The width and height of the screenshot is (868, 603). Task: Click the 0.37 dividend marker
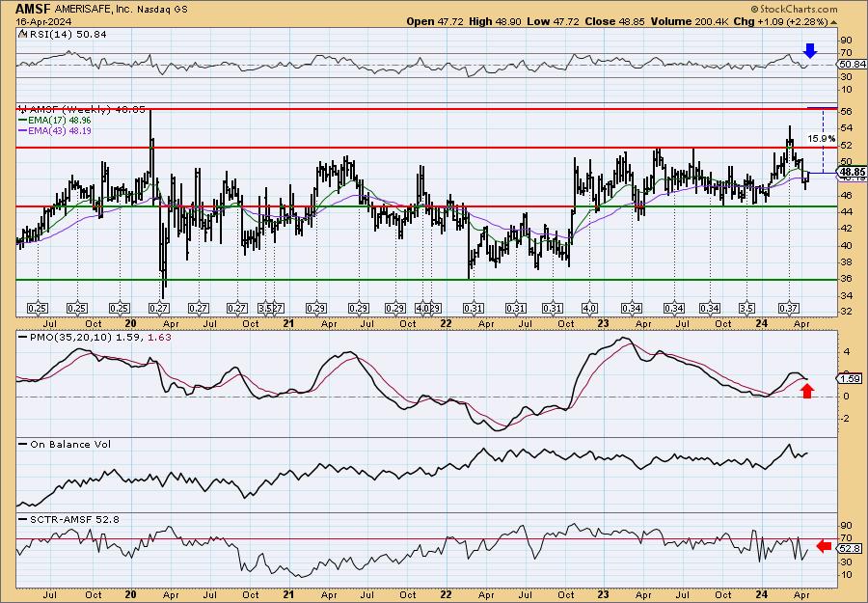(789, 308)
